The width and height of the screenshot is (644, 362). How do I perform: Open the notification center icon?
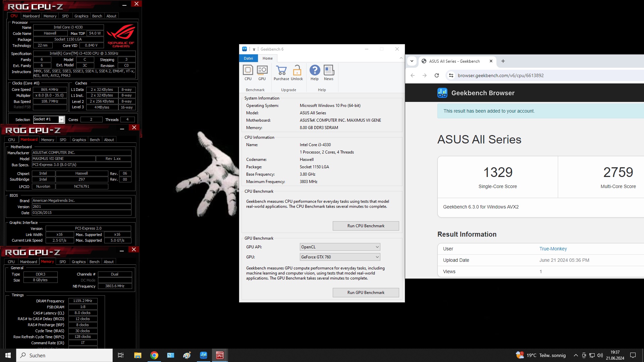point(633,355)
